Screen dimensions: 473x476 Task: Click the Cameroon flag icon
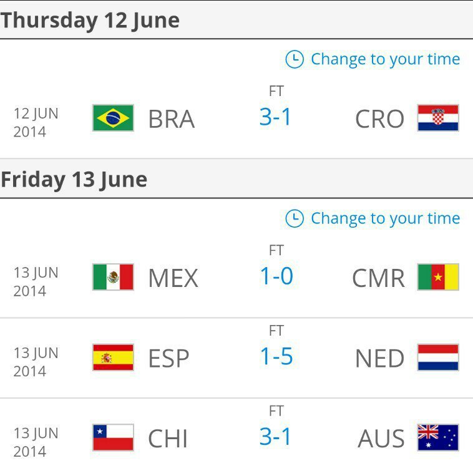438,277
